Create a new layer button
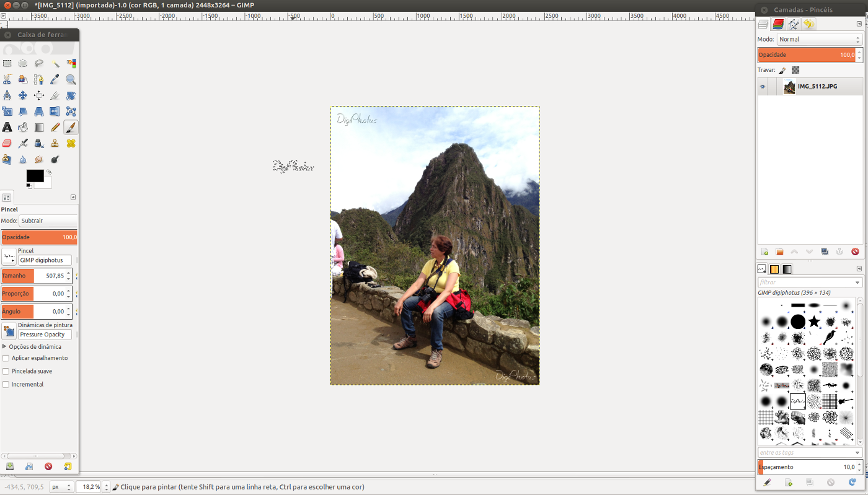The width and height of the screenshot is (868, 495). pos(764,252)
